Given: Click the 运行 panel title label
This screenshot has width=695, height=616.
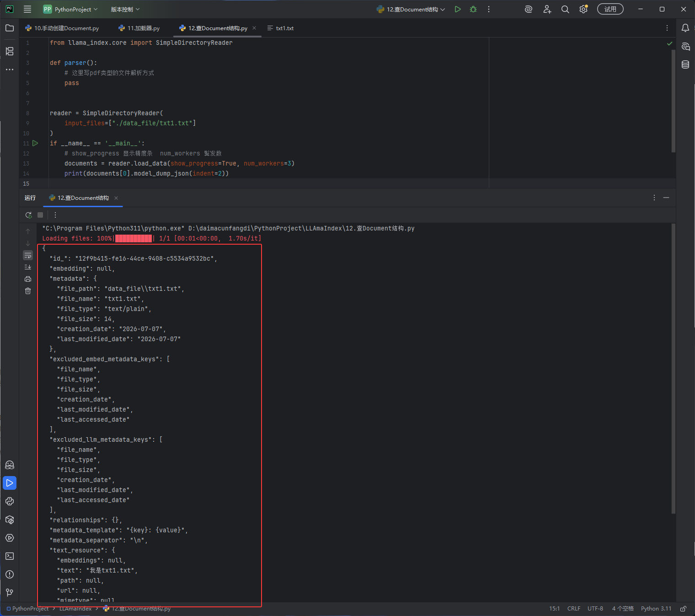Looking at the screenshot, I should click(x=30, y=198).
